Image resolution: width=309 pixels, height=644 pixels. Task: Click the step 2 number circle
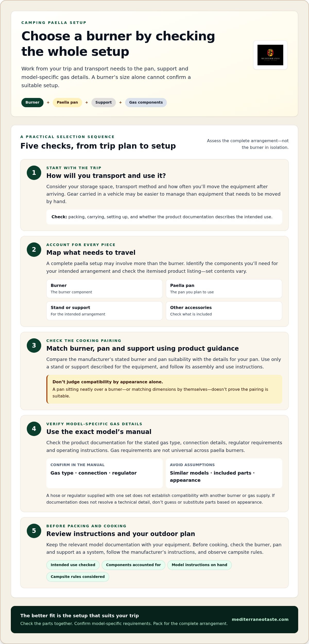pos(34,250)
